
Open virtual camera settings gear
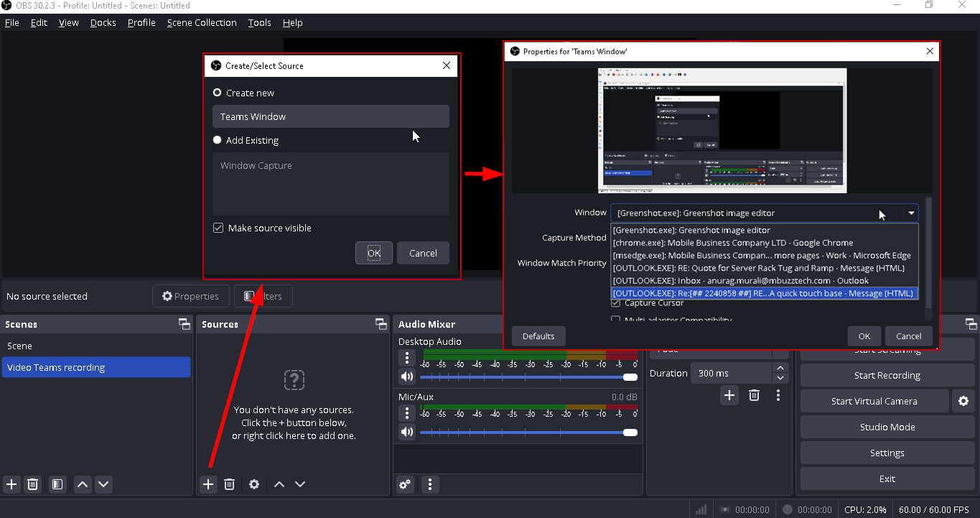pos(963,401)
